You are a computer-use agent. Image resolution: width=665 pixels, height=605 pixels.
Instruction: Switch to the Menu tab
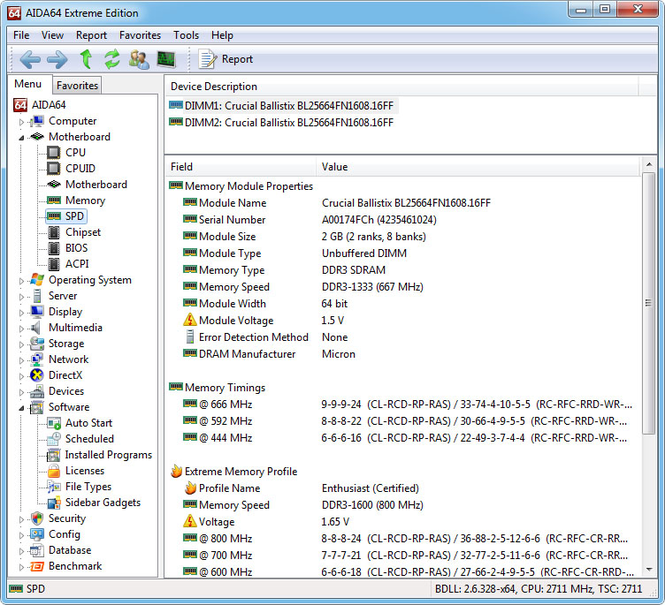pos(28,84)
